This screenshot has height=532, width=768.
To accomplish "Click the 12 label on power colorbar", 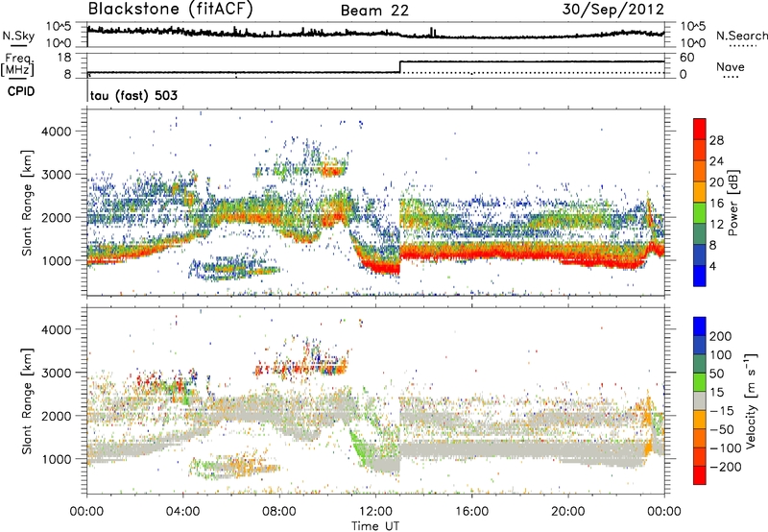I will click(716, 225).
